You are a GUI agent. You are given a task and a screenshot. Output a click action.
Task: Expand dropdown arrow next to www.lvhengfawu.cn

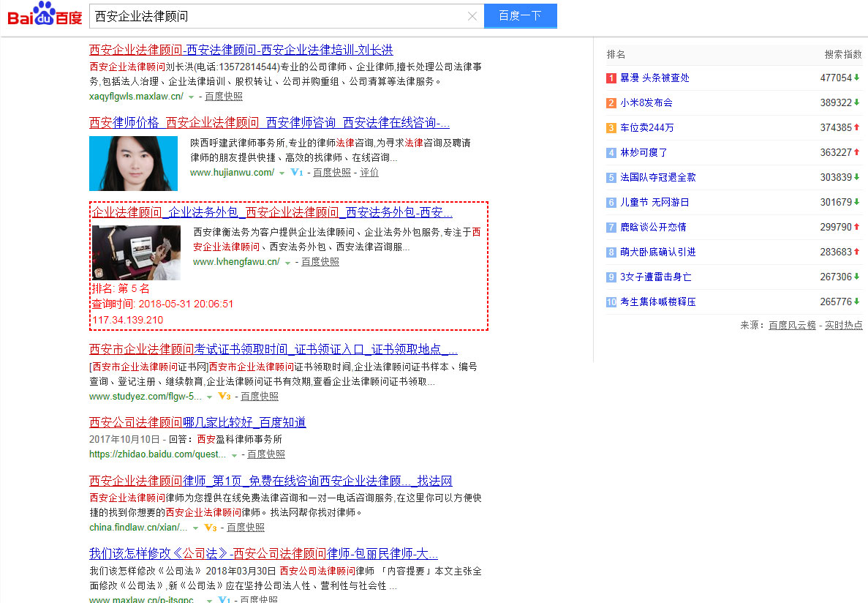287,263
